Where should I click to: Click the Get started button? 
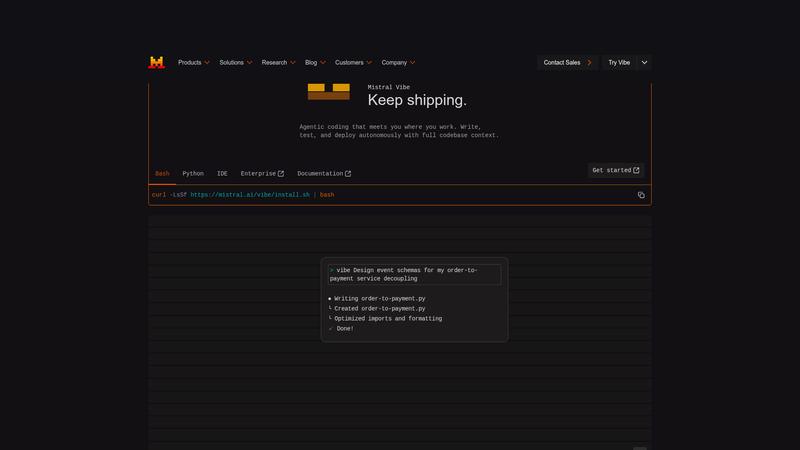point(616,170)
